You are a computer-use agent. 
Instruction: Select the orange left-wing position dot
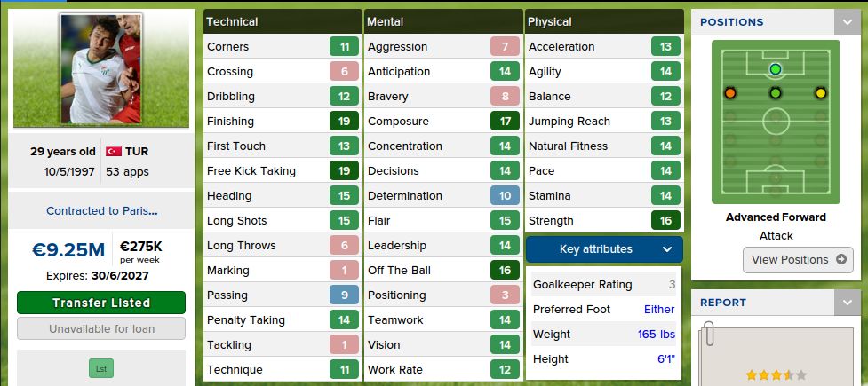tap(730, 92)
